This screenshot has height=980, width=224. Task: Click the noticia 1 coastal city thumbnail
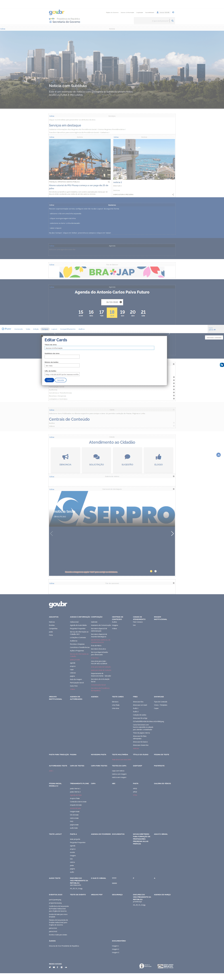(x=144, y=159)
